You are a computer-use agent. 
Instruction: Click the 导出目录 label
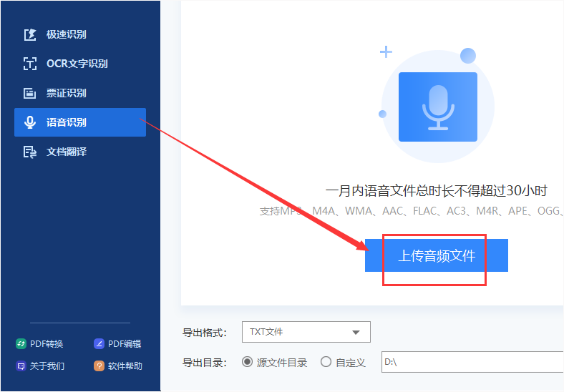pos(204,363)
